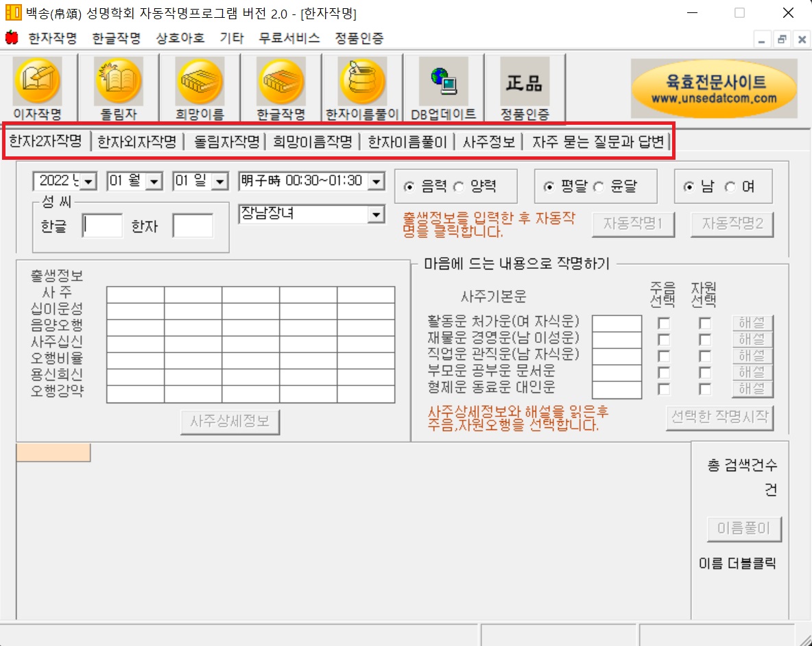Restore the inner document window

pyautogui.click(x=782, y=39)
